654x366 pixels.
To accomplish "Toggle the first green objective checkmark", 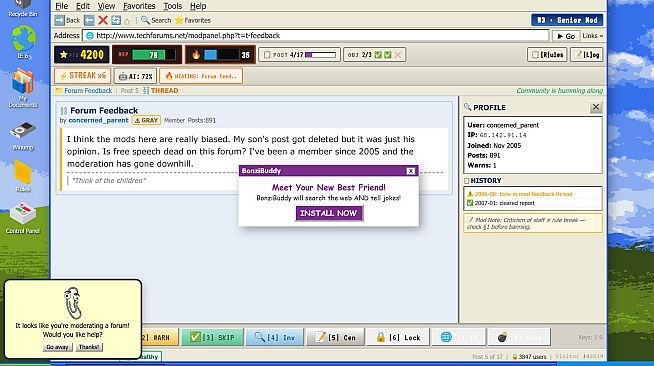I will click(x=378, y=55).
